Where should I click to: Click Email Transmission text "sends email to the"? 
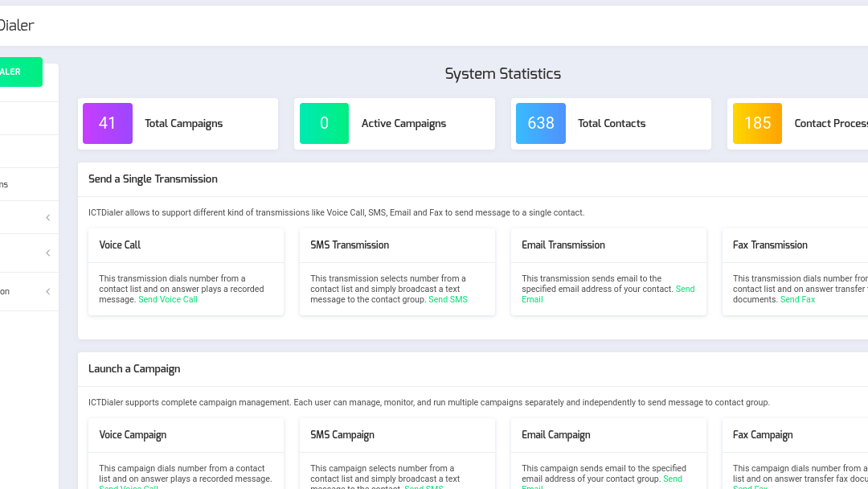click(x=627, y=278)
